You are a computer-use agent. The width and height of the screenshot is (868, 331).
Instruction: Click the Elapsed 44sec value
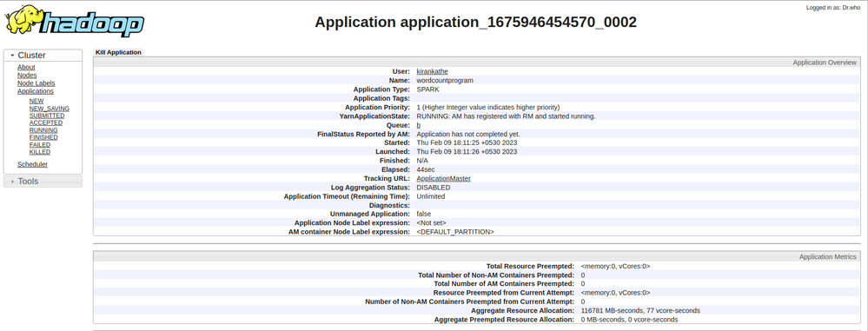(x=425, y=169)
